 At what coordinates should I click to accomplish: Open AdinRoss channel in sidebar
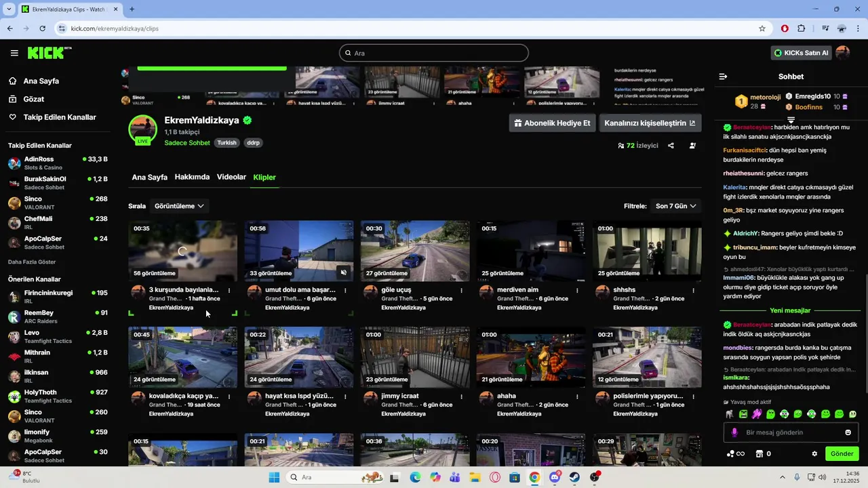(x=58, y=163)
